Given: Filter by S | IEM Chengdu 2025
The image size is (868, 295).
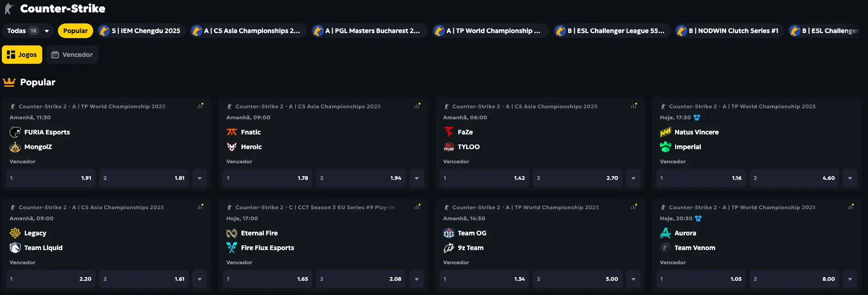Looking at the screenshot, I should click(141, 31).
